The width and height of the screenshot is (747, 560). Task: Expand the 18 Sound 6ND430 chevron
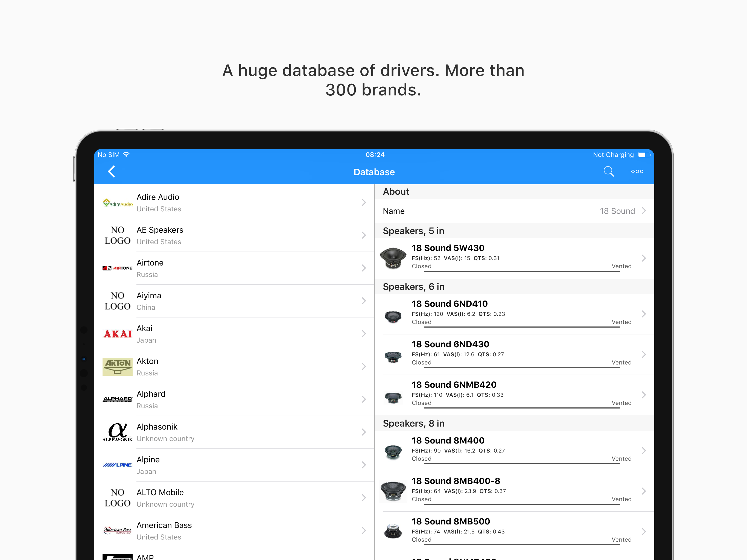(644, 354)
